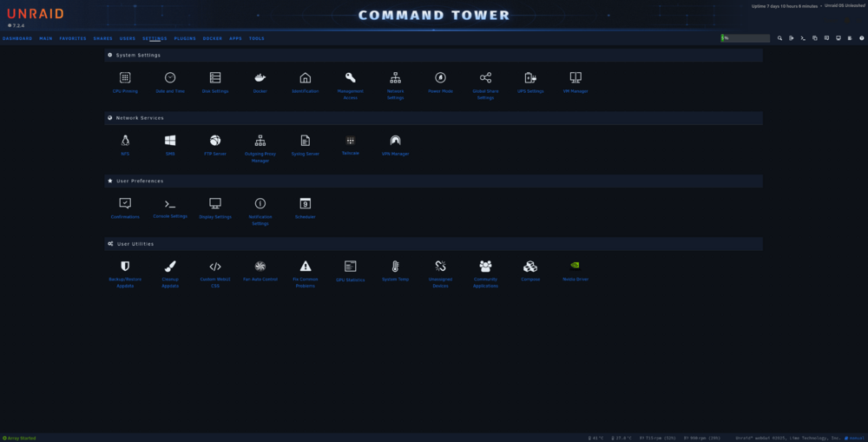The image size is (868, 442).
Task: Click the Uptime text in header
Action: coord(785,6)
